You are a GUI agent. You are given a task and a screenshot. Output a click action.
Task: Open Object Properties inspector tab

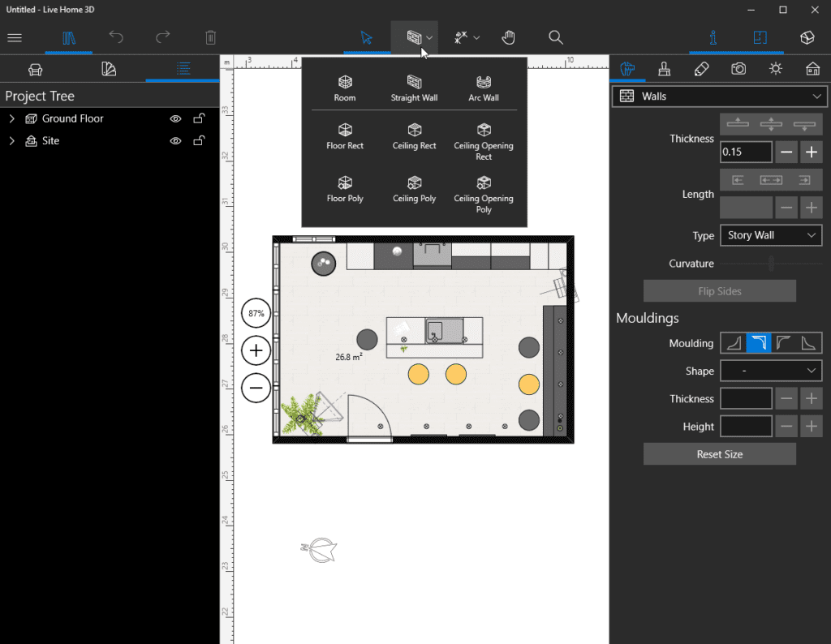pos(627,69)
